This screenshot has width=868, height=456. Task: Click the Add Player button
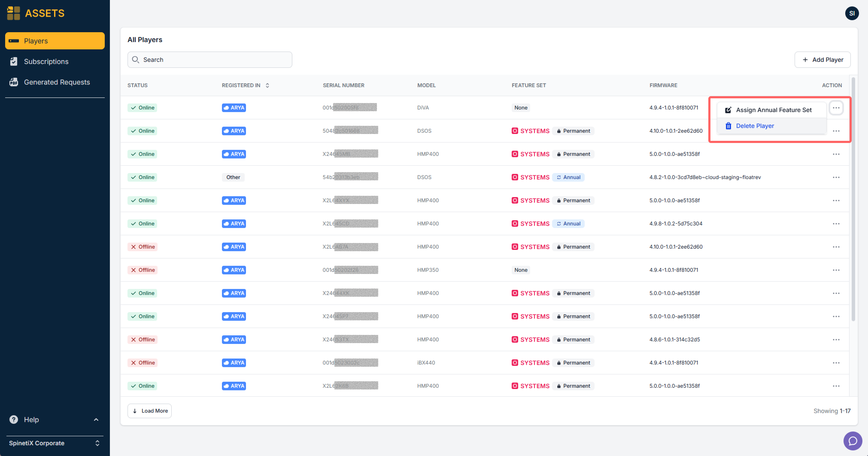pos(822,60)
